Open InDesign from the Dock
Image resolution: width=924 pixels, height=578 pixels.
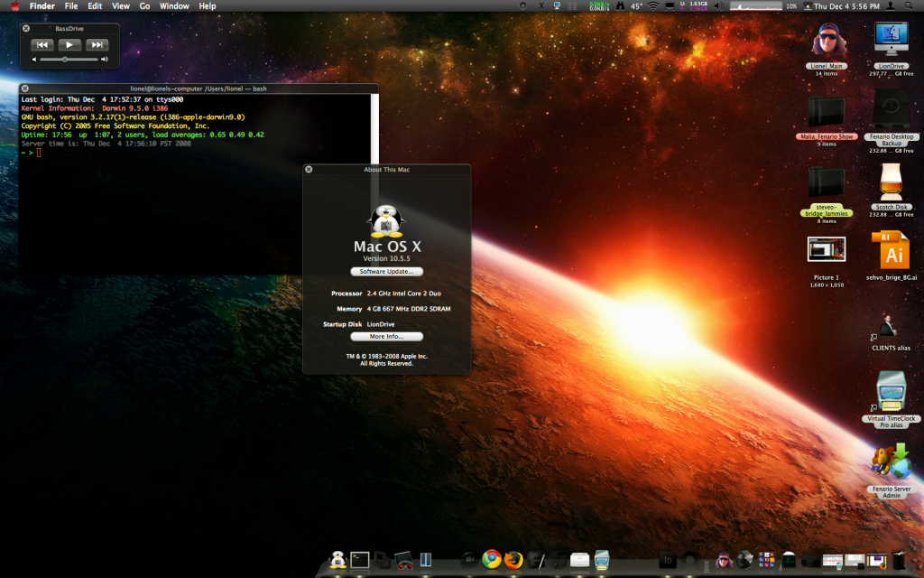(x=668, y=560)
